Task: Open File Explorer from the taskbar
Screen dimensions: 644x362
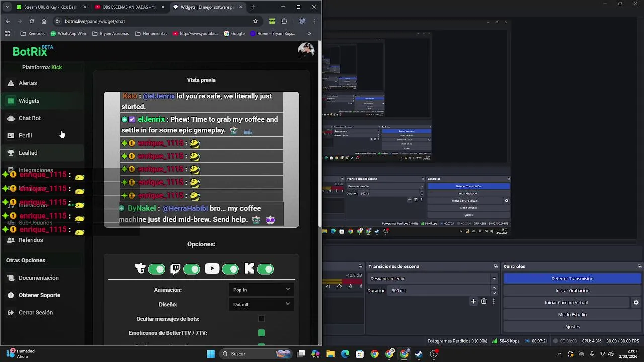Action: 330,354
